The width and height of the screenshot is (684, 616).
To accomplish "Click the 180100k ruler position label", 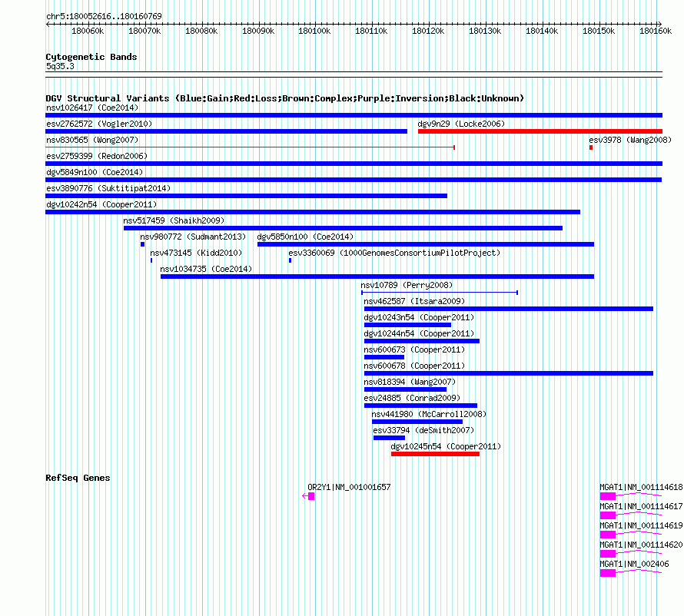I will click(314, 31).
